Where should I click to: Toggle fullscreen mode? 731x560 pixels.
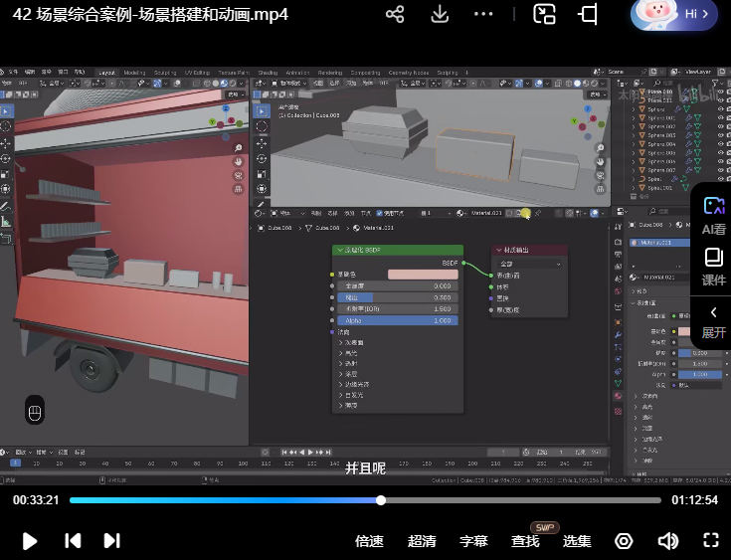point(711,541)
